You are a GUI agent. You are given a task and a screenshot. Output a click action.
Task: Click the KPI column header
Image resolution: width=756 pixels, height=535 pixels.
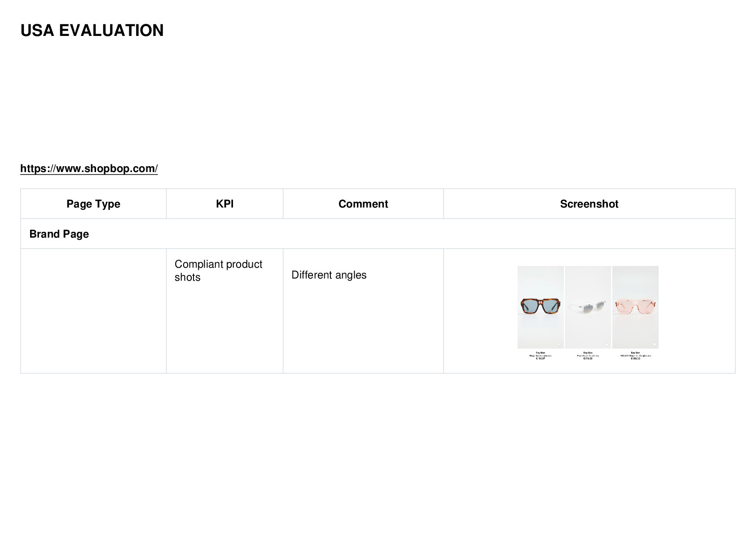pos(224,204)
